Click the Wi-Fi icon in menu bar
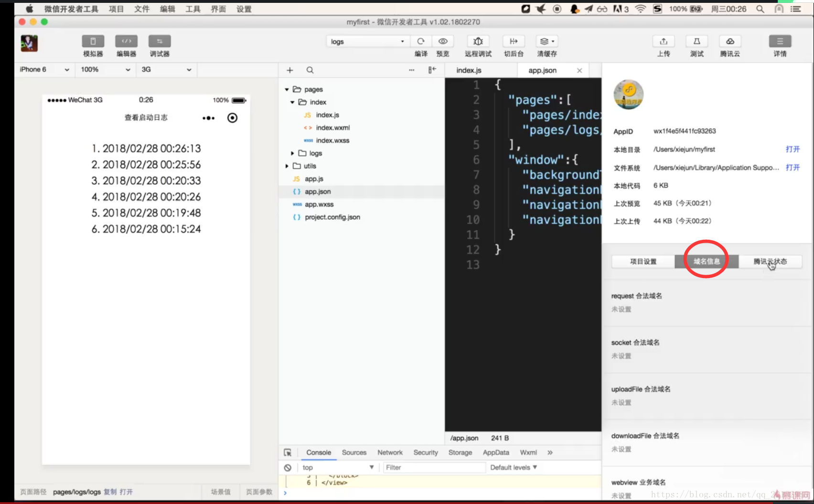Image resolution: width=814 pixels, height=504 pixels. (640, 9)
